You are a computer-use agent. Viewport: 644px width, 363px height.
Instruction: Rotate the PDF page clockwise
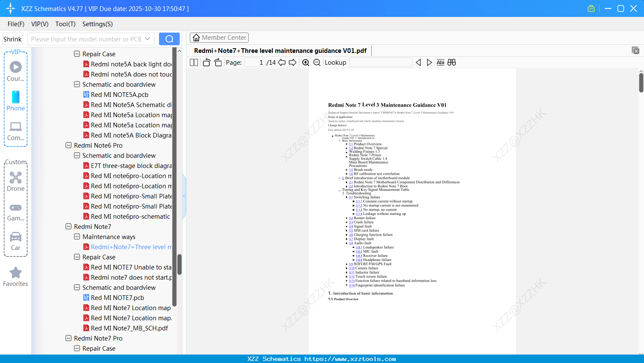[x=218, y=63]
